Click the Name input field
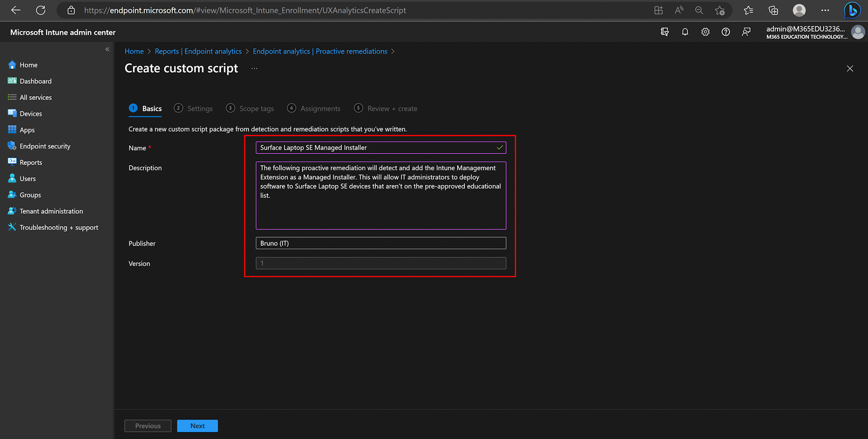The image size is (868, 439). 381,148
